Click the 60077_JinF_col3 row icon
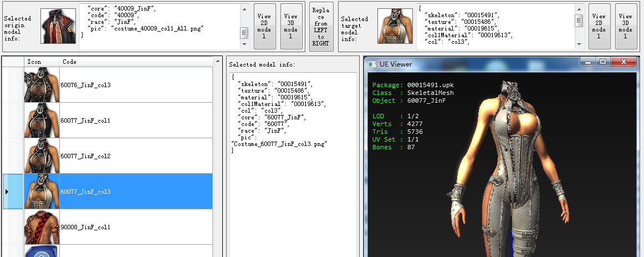 pos(42,191)
